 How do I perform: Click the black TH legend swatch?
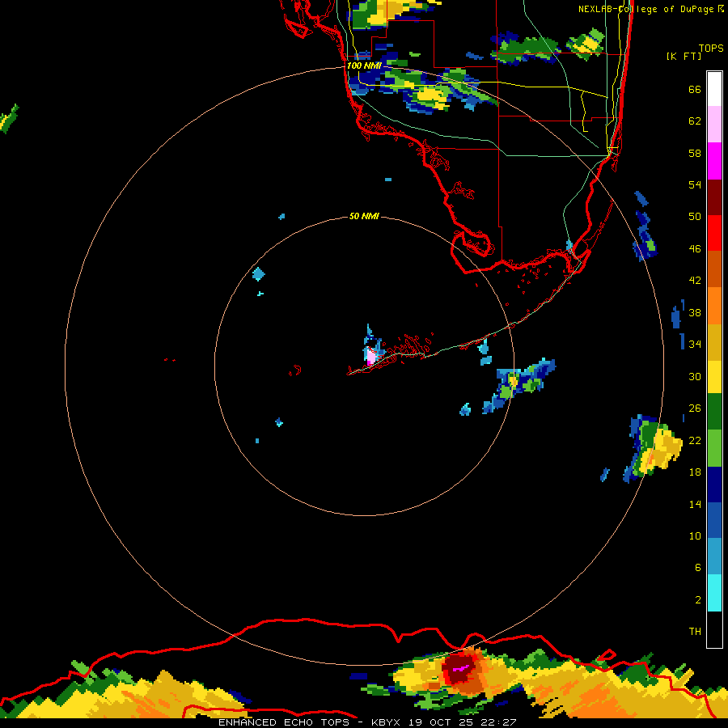pos(714,629)
